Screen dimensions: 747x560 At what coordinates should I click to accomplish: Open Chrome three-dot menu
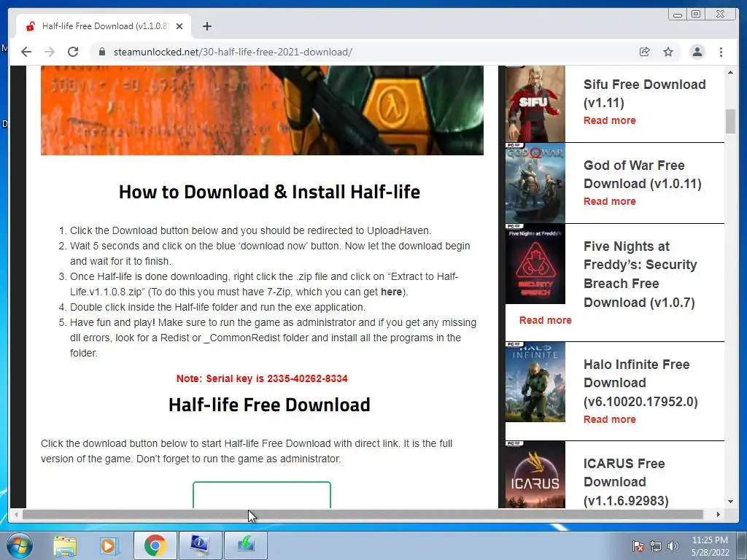(x=721, y=52)
